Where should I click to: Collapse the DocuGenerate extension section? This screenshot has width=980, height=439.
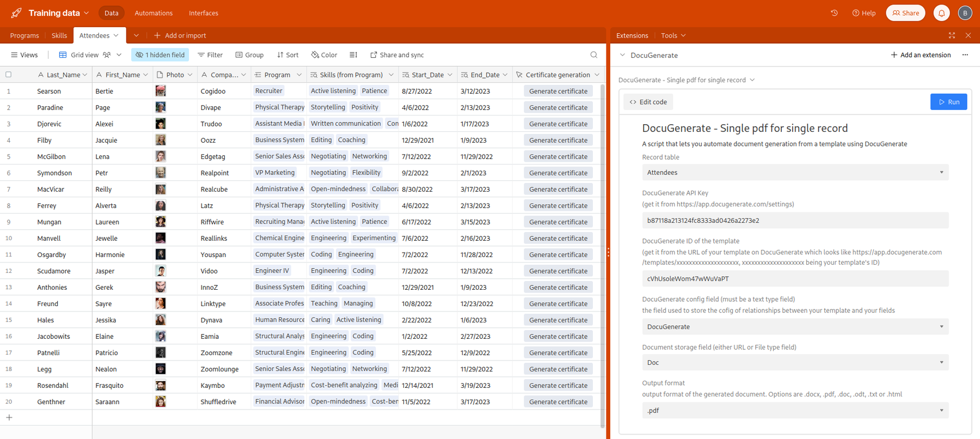(x=622, y=55)
